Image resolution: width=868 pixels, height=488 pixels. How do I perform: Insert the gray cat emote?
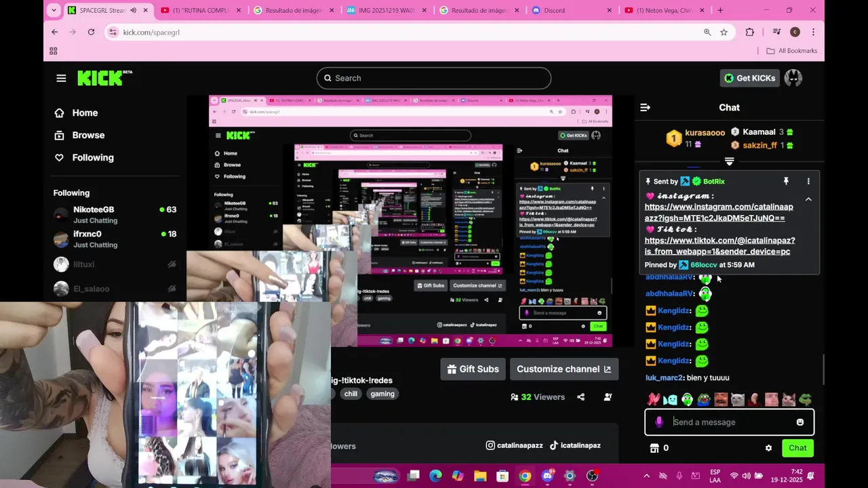[738, 400]
